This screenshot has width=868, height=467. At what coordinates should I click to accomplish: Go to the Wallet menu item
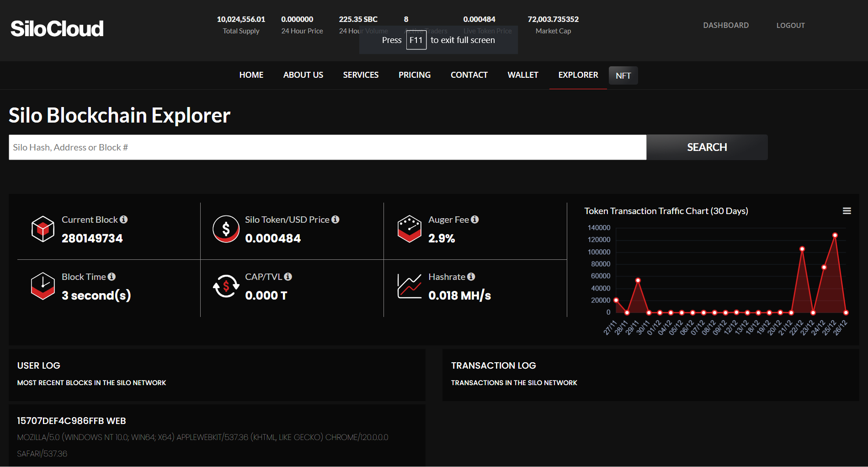click(x=523, y=75)
